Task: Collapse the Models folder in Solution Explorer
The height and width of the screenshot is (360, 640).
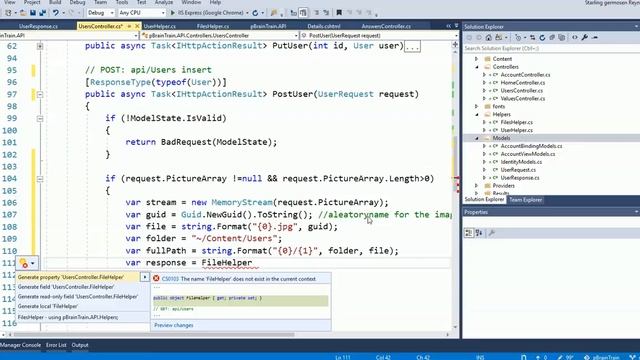Action: (x=476, y=138)
